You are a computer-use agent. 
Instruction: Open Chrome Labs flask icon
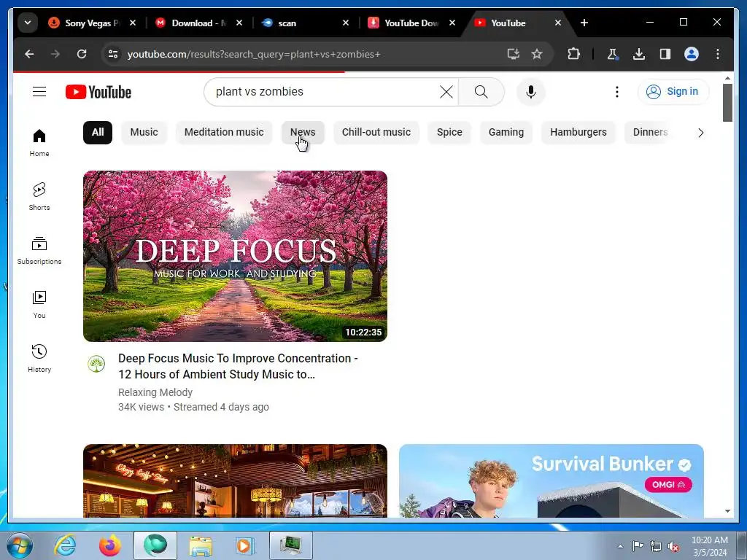(612, 54)
